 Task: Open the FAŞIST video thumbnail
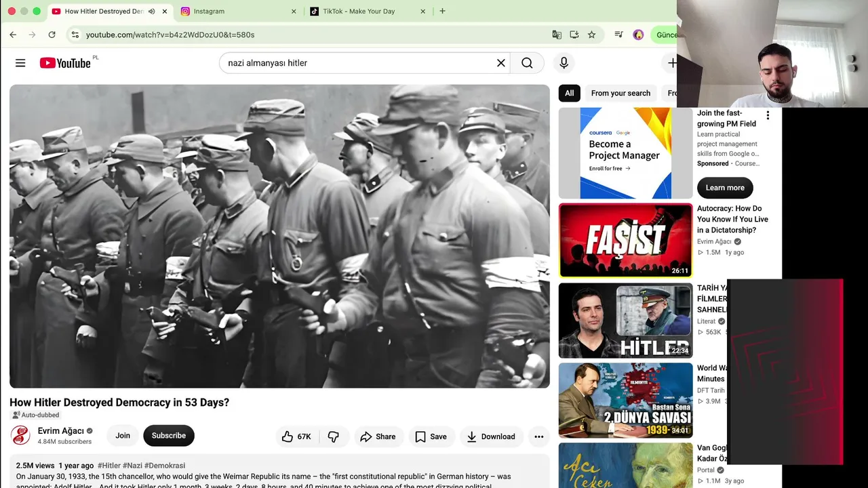(626, 241)
